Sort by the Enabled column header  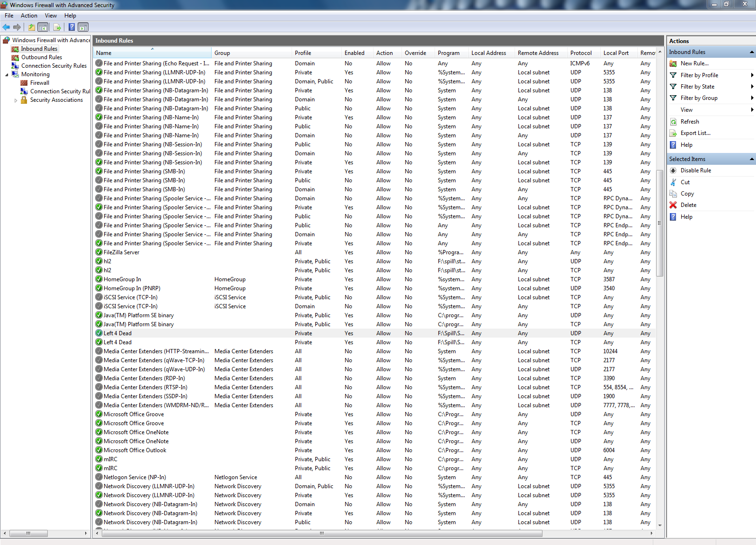(357, 53)
